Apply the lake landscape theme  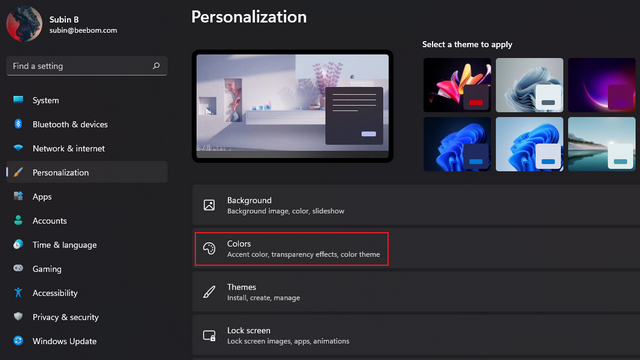(x=602, y=144)
